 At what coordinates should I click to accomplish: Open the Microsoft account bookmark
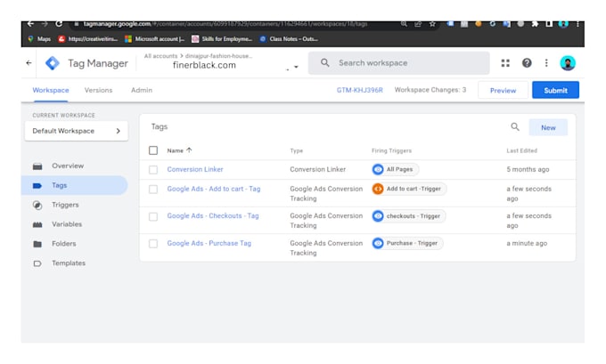(154, 39)
